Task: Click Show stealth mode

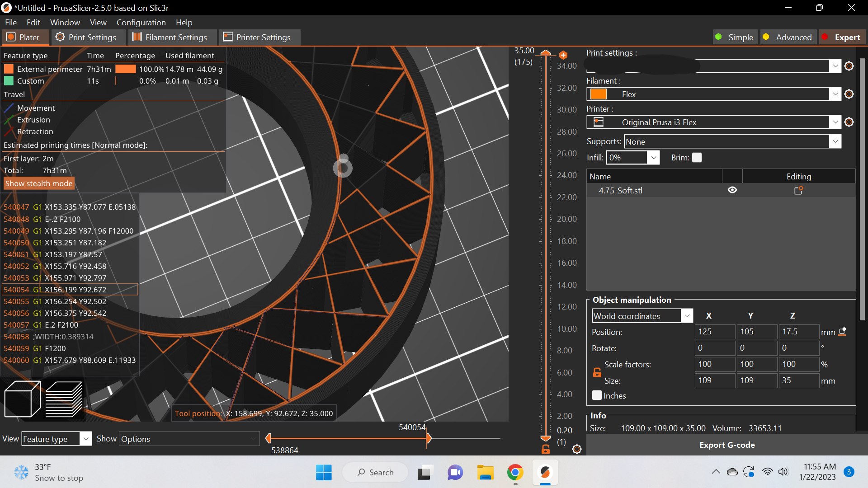Action: pos(38,183)
